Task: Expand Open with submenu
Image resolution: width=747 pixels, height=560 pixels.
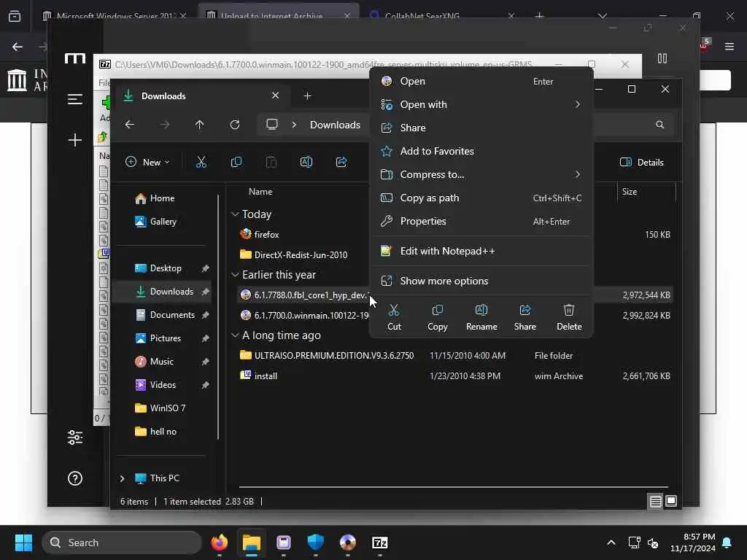Action: [578, 104]
